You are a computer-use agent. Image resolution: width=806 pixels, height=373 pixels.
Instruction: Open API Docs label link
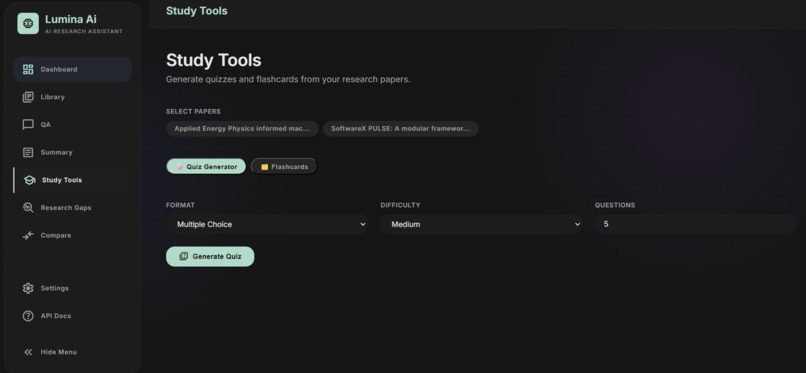pyautogui.click(x=56, y=316)
